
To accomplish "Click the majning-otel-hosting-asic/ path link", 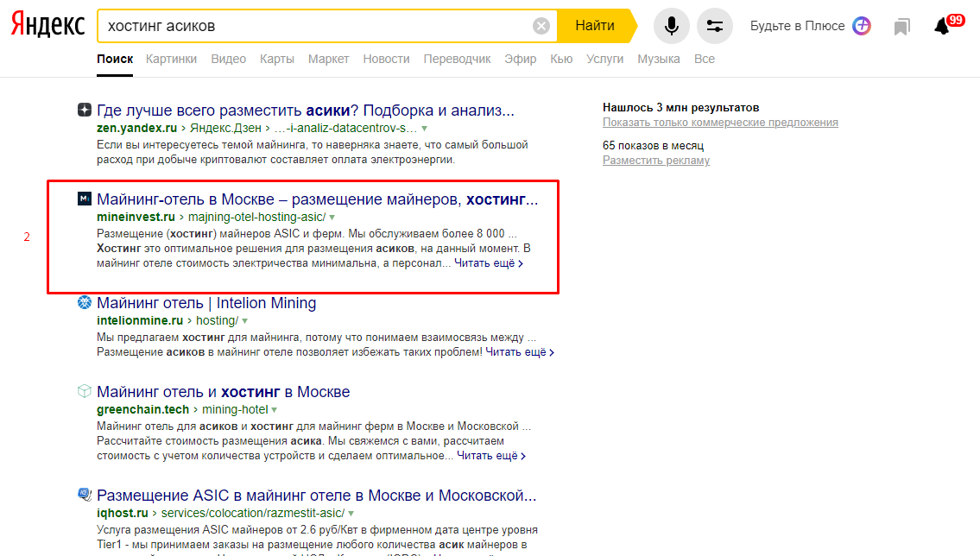I will 257,217.
